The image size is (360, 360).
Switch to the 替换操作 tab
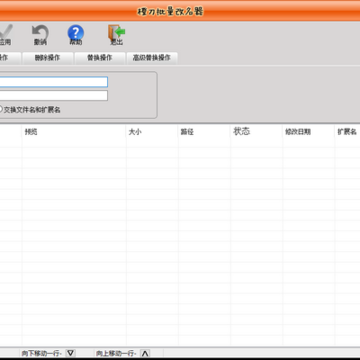[x=100, y=58]
